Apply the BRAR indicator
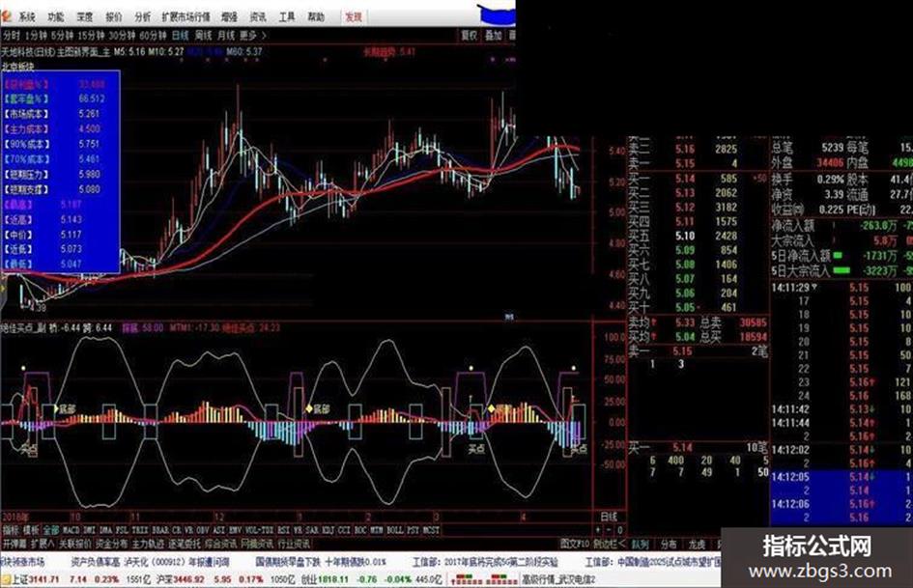Image resolution: width=913 pixels, height=588 pixels. point(160,530)
